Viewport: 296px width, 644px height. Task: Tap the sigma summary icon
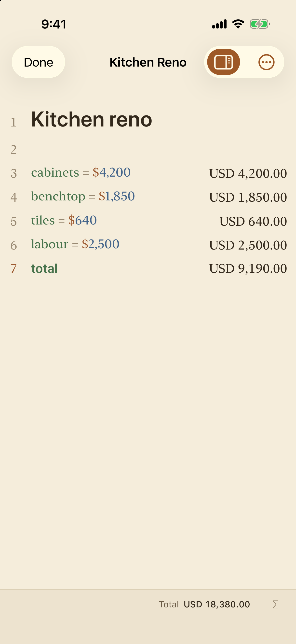click(275, 604)
